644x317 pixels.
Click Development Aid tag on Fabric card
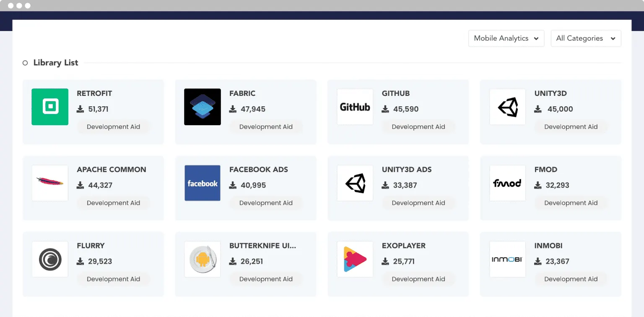(x=266, y=127)
